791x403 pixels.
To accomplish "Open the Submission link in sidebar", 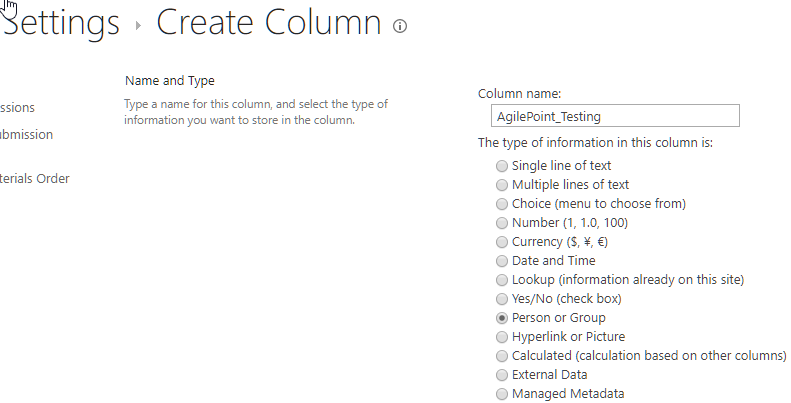I will tap(27, 135).
